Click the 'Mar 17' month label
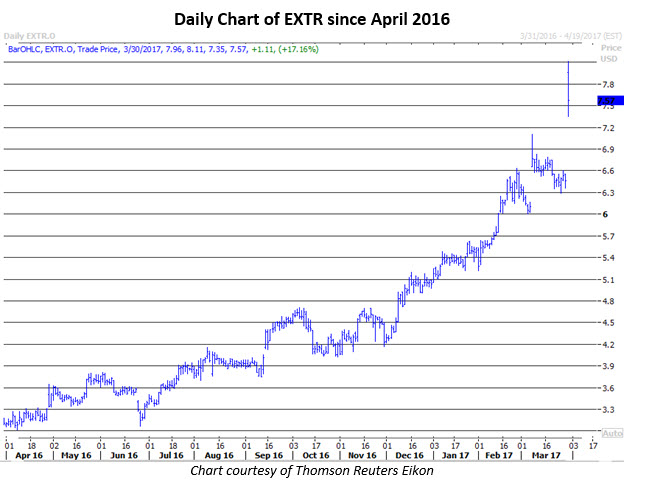The width and height of the screenshot is (645, 491). coord(546,456)
